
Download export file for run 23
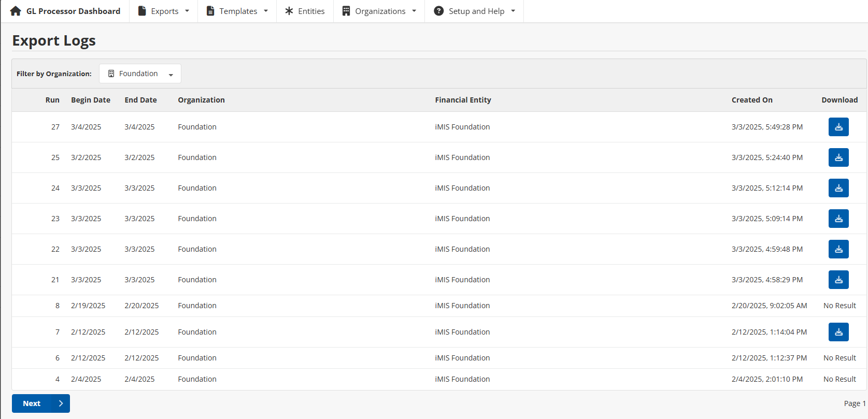[838, 219]
